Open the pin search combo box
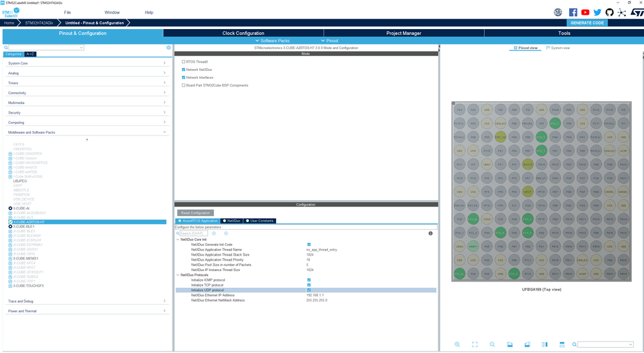This screenshot has height=353, width=644. pyautogui.click(x=605, y=345)
